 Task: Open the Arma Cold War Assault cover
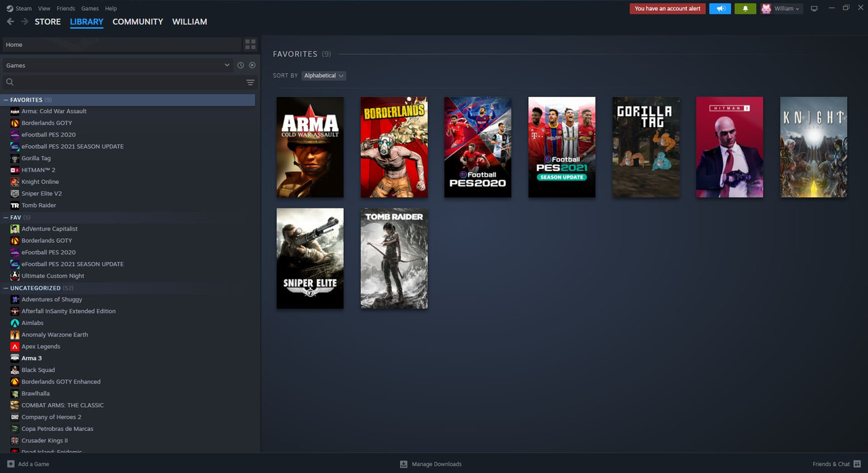pos(310,147)
